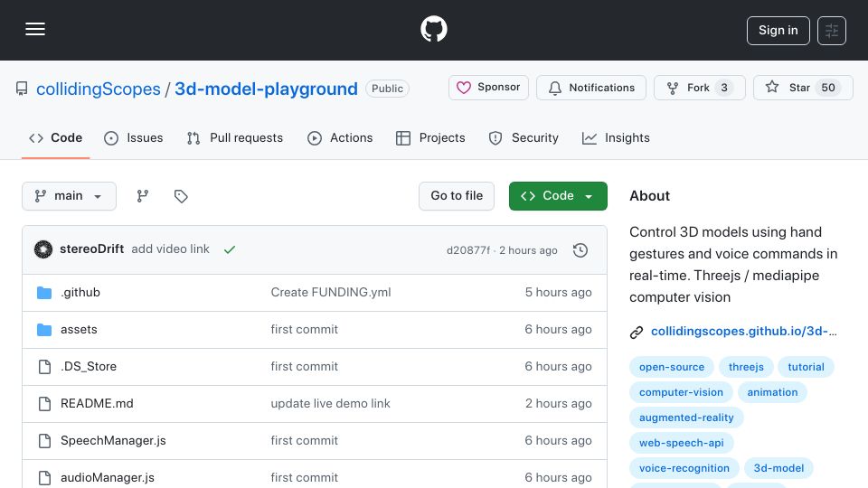
Task: Select the voice-recognition topic tag
Action: tap(684, 468)
